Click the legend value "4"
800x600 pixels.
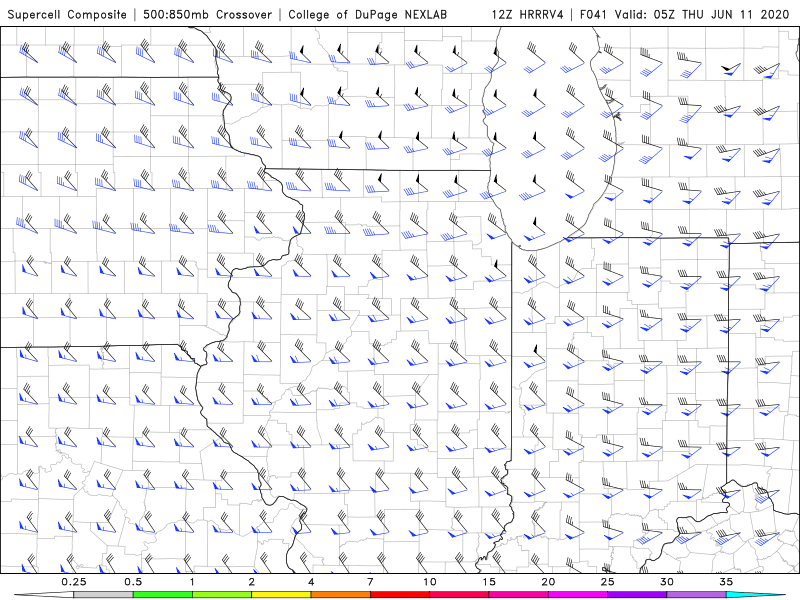tap(311, 582)
